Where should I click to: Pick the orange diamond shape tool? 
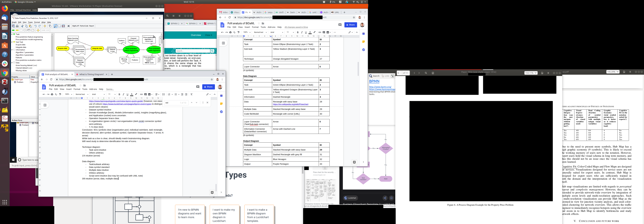tap(38, 30)
